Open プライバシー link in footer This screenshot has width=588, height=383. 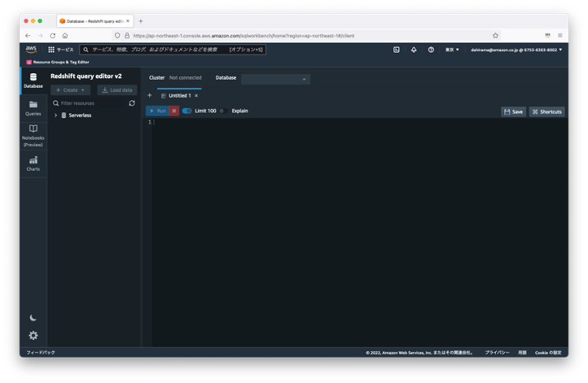coord(497,353)
